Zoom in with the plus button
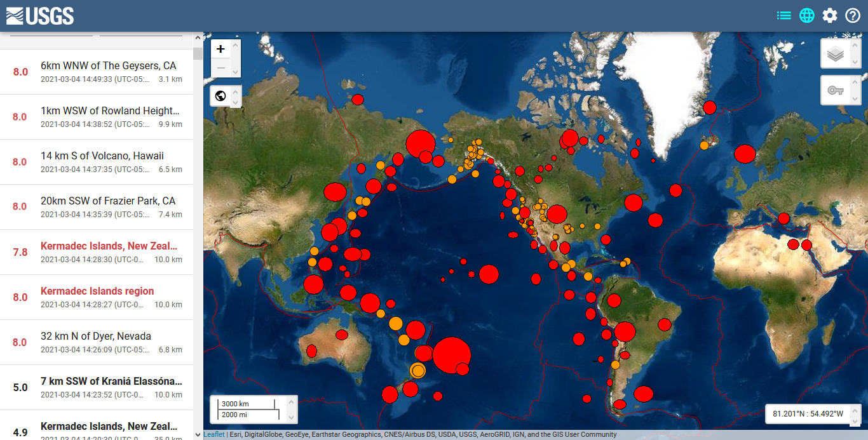This screenshot has width=868, height=440. pos(220,49)
